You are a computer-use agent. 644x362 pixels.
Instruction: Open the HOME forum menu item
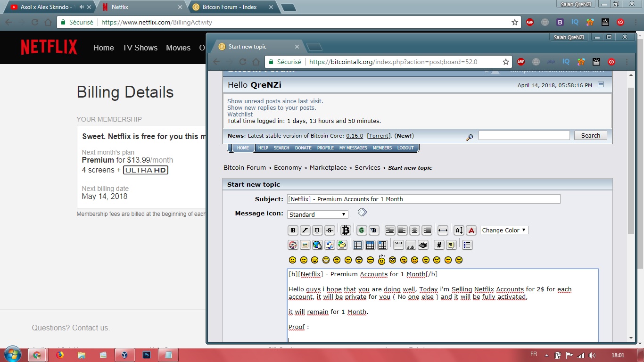tap(243, 148)
